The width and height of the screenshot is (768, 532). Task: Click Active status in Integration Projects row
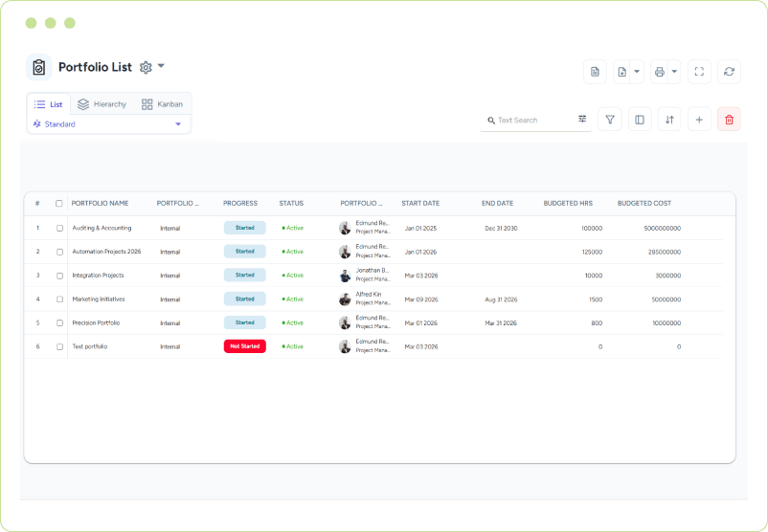tap(293, 276)
